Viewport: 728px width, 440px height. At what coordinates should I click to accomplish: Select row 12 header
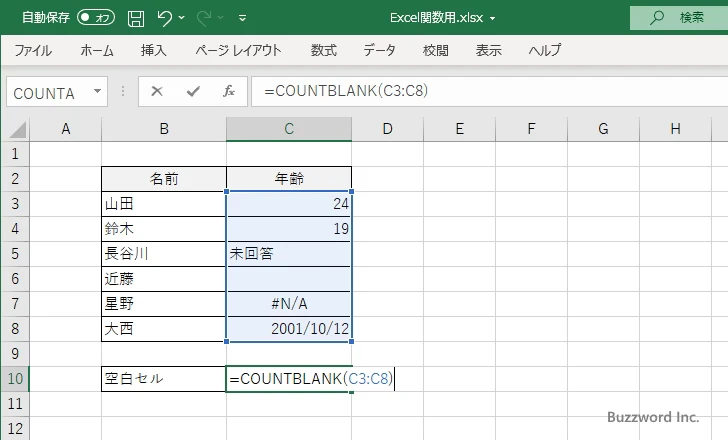[15, 428]
